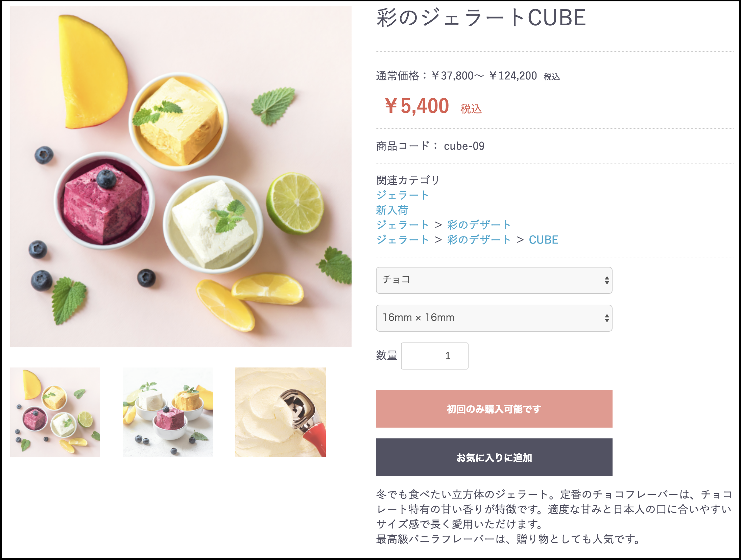The width and height of the screenshot is (741, 560).
Task: Open ジェラート link in the last category row
Action: click(402, 240)
